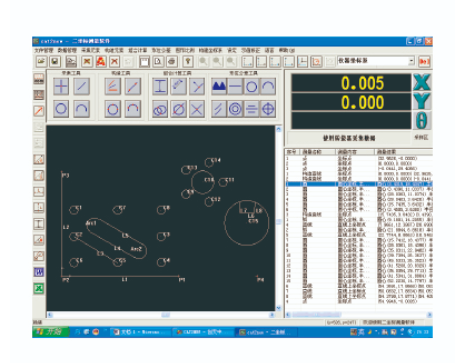Screen dimensions: 469x363
Task: Choose the arc acquisition tool
Action: 82,109
